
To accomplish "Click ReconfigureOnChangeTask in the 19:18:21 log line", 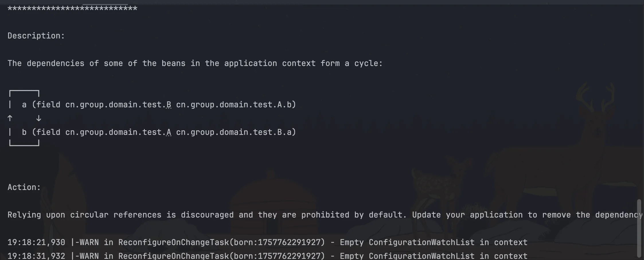I will coord(173,242).
